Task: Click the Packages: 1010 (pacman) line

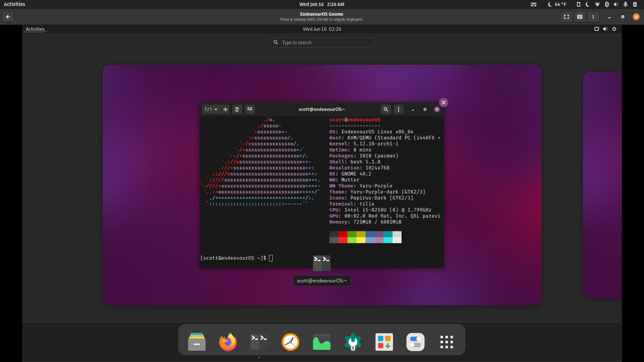Action: tap(364, 156)
